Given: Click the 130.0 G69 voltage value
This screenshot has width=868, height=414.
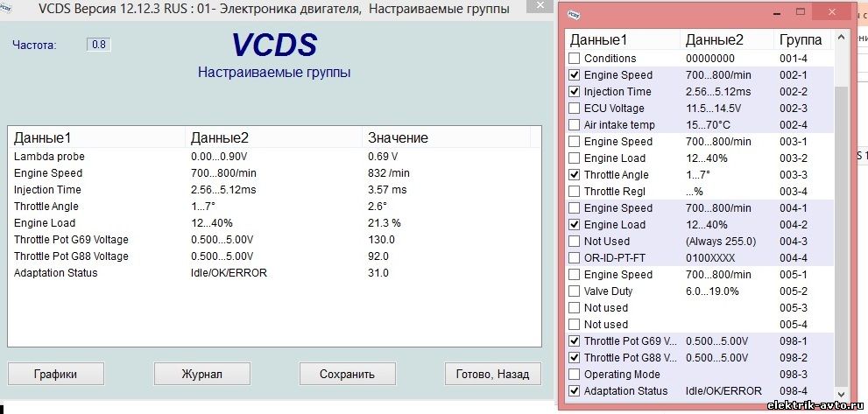Looking at the screenshot, I should [381, 240].
